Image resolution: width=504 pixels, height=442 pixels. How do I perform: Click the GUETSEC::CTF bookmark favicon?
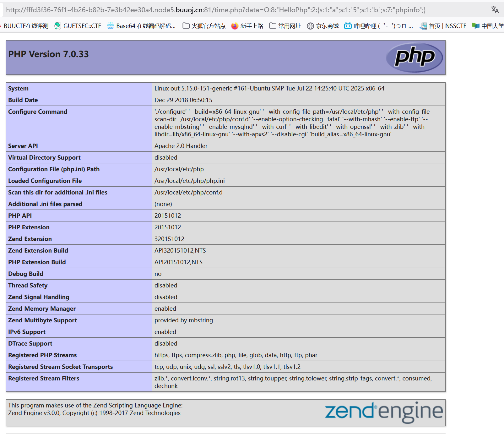click(x=57, y=26)
